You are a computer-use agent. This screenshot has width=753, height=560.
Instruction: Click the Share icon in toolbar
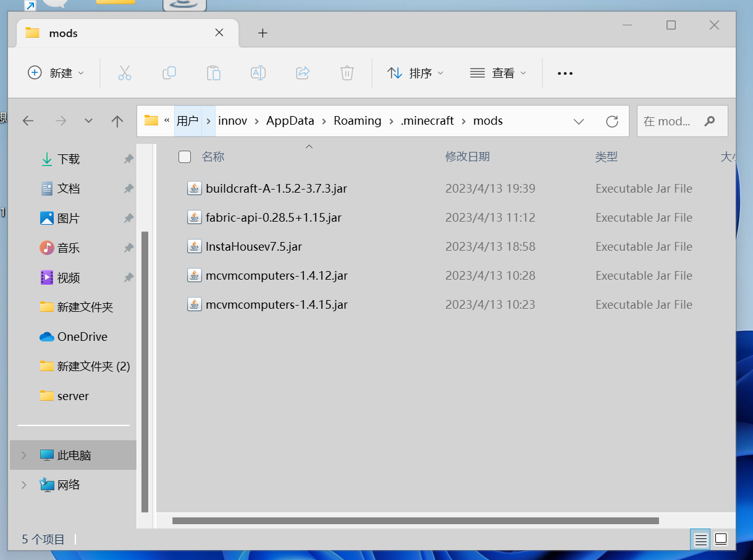[303, 73]
